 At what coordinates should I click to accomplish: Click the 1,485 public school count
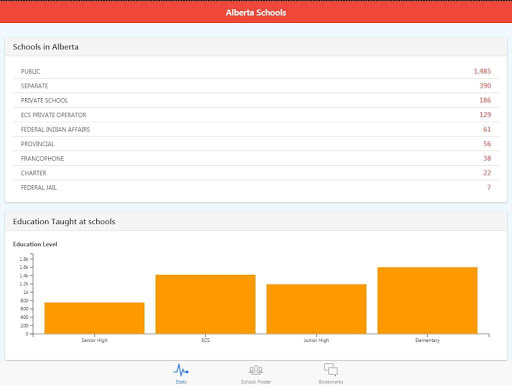[482, 71]
